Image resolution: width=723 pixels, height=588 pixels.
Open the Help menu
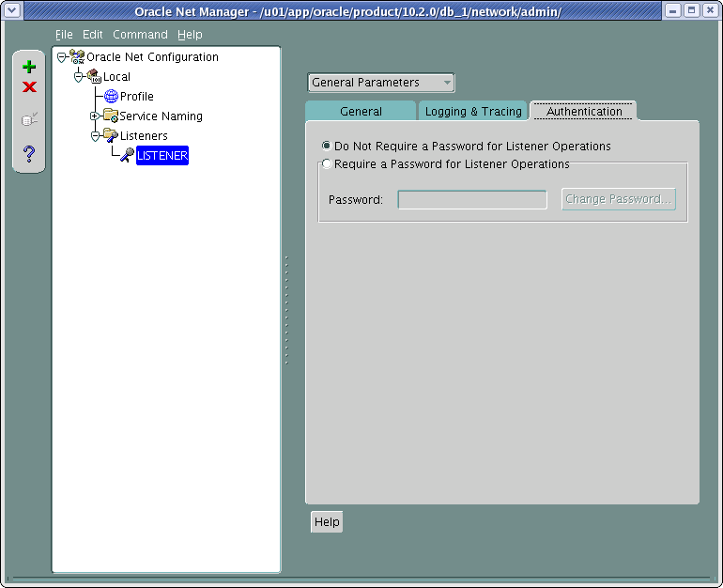pos(190,35)
